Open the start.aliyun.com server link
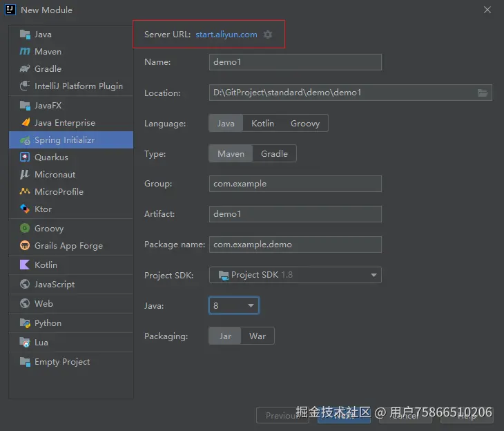Image resolution: width=504 pixels, height=431 pixels. [226, 35]
